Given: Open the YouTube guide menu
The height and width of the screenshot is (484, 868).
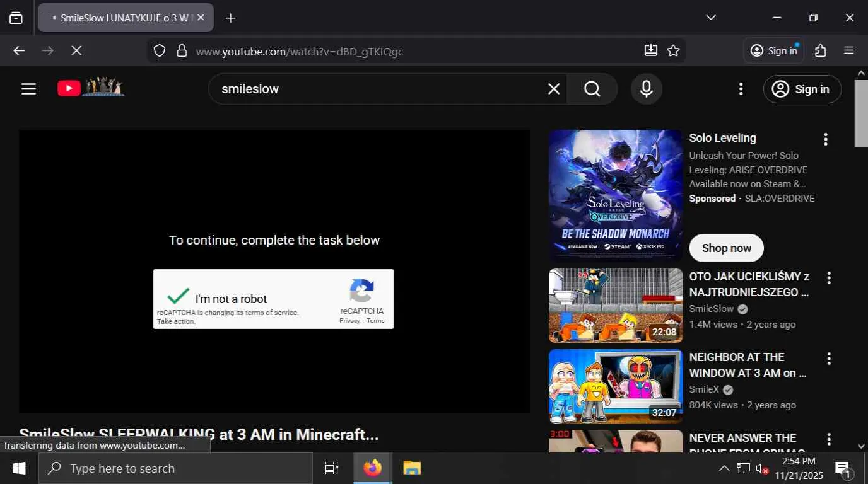Looking at the screenshot, I should (28, 89).
